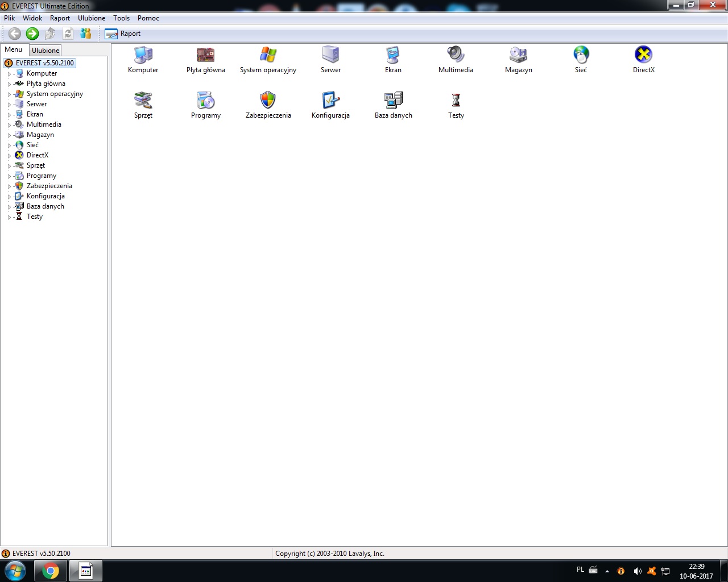The width and height of the screenshot is (728, 582).
Task: Select the Sprzęt icon in the main pane
Action: tap(143, 100)
